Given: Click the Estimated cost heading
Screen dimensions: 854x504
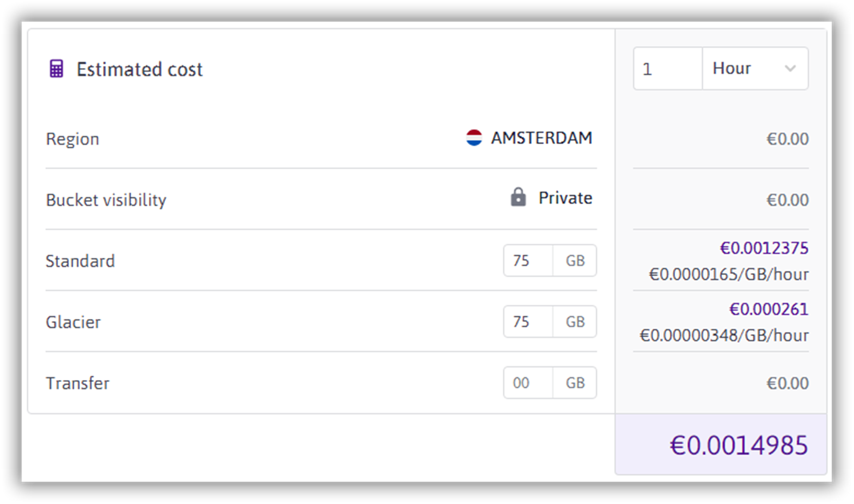Looking at the screenshot, I should click(139, 69).
